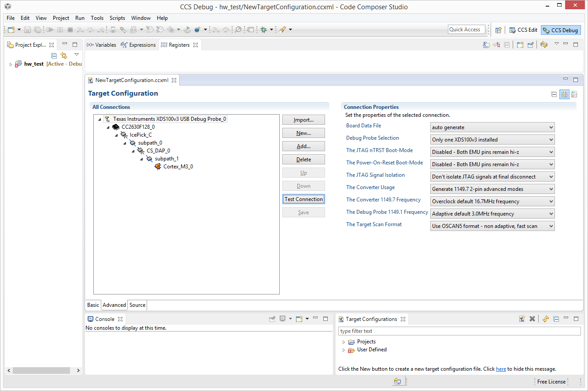The height and width of the screenshot is (391, 588).
Task: Open the File menu
Action: click(11, 18)
